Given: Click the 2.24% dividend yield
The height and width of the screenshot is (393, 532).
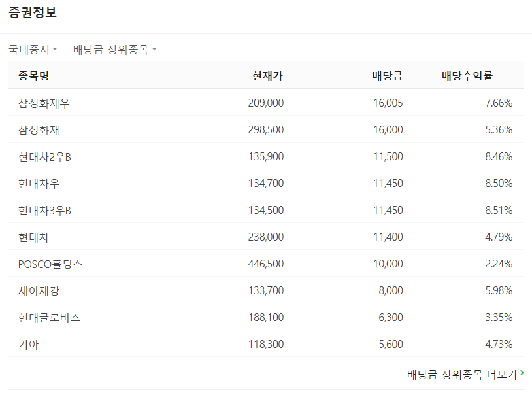Looking at the screenshot, I should pos(499,264).
